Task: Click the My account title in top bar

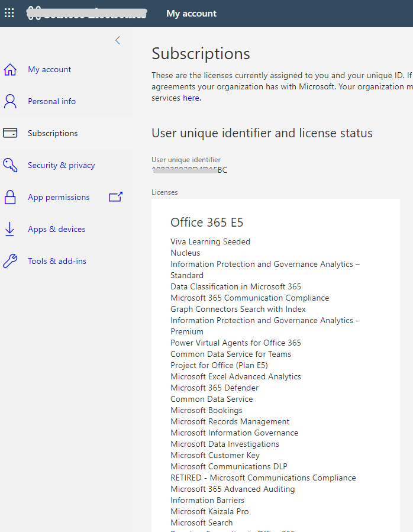Action: (x=191, y=12)
